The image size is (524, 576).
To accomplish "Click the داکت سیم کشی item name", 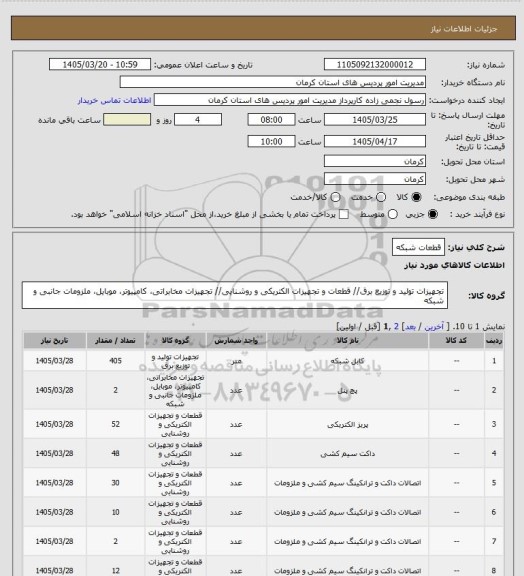I will [x=347, y=454].
